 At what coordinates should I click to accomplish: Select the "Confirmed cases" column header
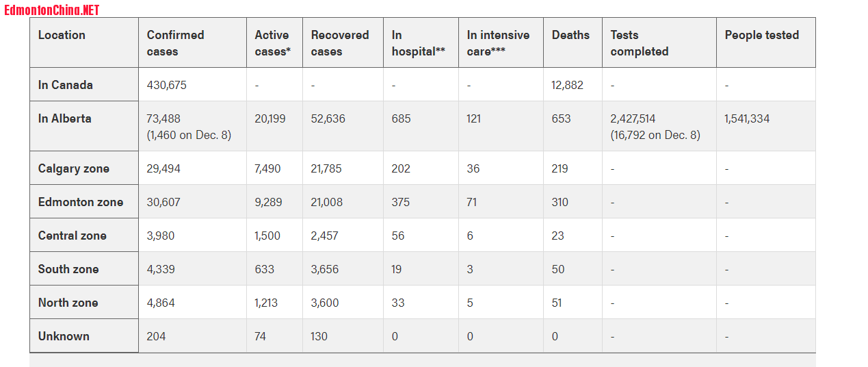tap(193, 42)
